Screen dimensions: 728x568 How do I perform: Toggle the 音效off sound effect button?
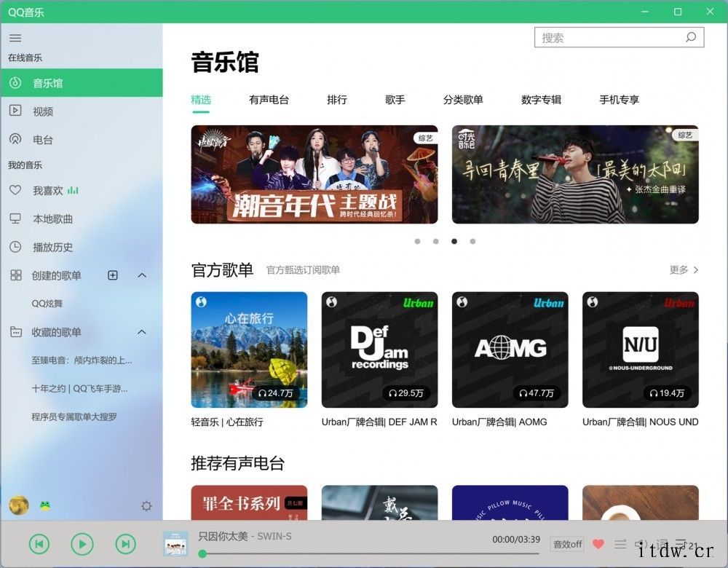pos(567,544)
